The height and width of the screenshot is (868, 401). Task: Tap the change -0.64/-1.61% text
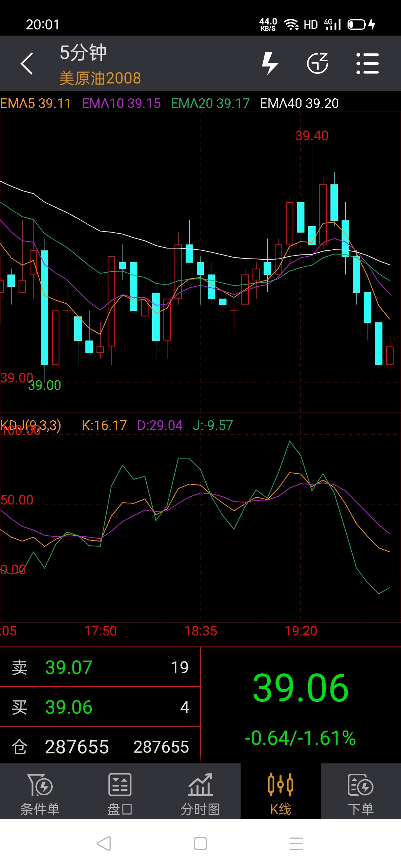click(x=300, y=738)
